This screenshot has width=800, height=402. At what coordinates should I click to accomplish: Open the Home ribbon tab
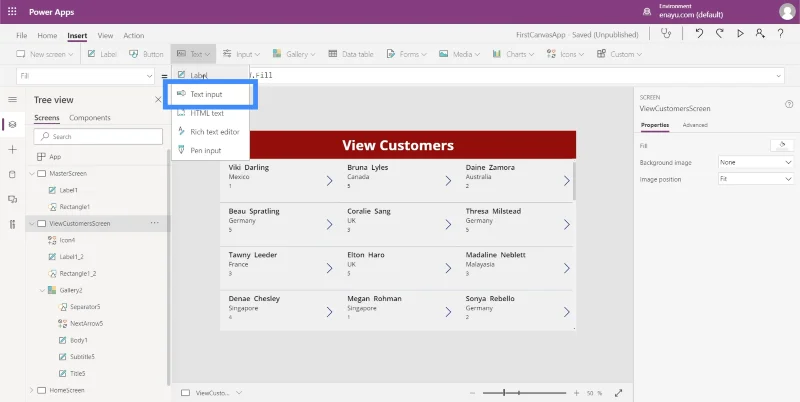[47, 35]
